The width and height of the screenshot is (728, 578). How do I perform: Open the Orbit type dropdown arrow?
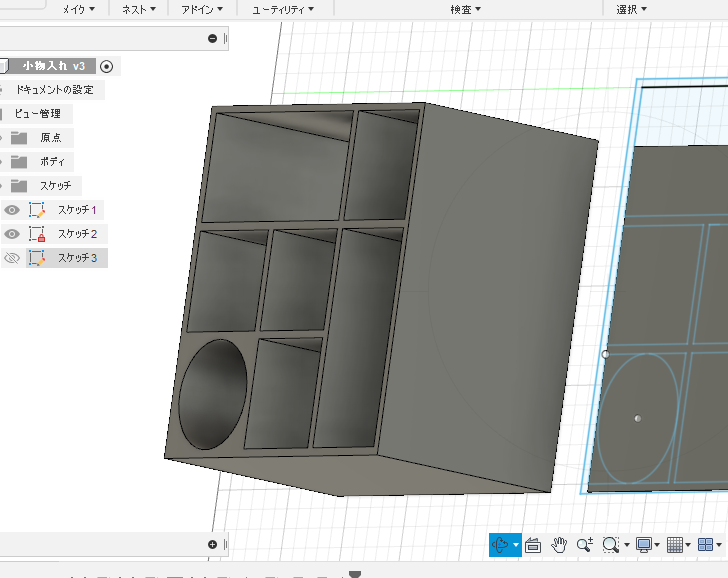click(x=516, y=546)
